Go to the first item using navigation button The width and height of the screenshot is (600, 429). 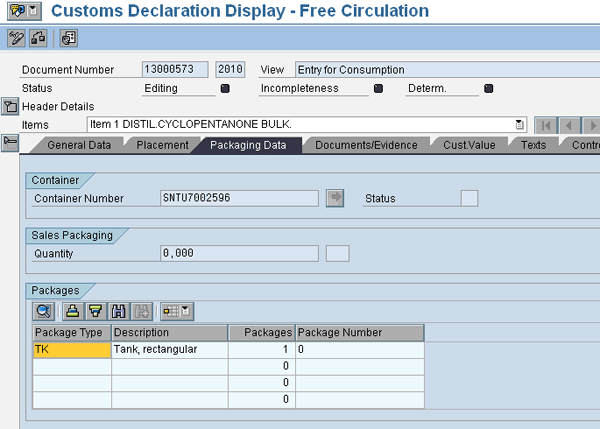click(x=546, y=125)
